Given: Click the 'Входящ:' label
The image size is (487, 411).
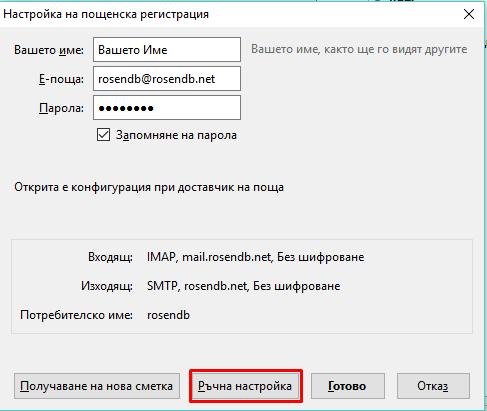Looking at the screenshot, I should click(110, 257).
